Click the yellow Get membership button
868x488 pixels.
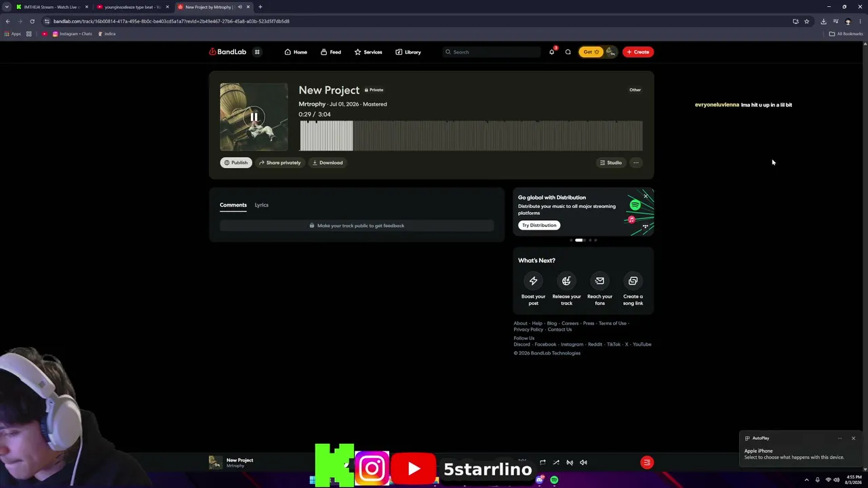pyautogui.click(x=591, y=52)
